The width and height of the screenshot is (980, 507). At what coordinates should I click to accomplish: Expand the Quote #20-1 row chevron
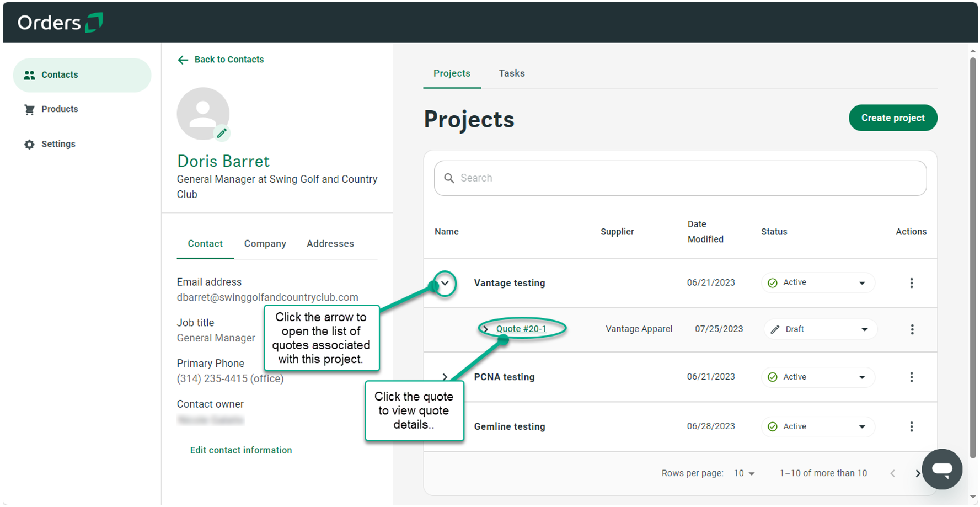(x=485, y=329)
